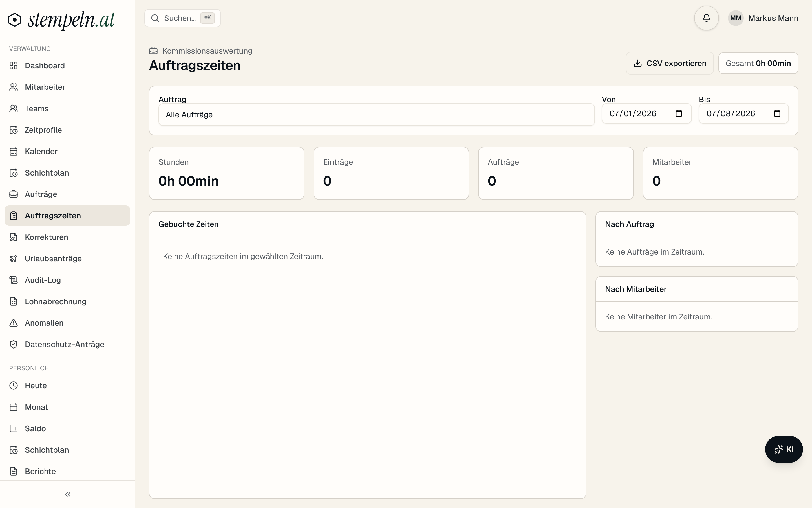Click the MM user avatar
The image size is (812, 508).
pos(736,18)
